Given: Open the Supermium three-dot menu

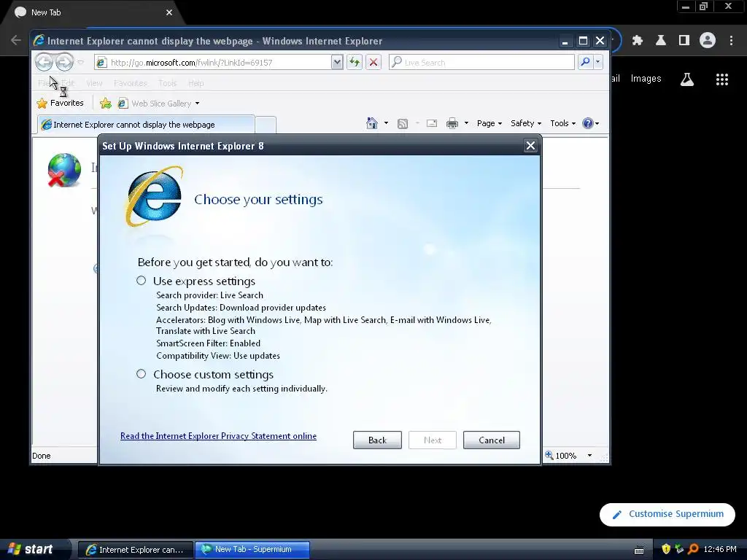Looking at the screenshot, I should [x=731, y=41].
